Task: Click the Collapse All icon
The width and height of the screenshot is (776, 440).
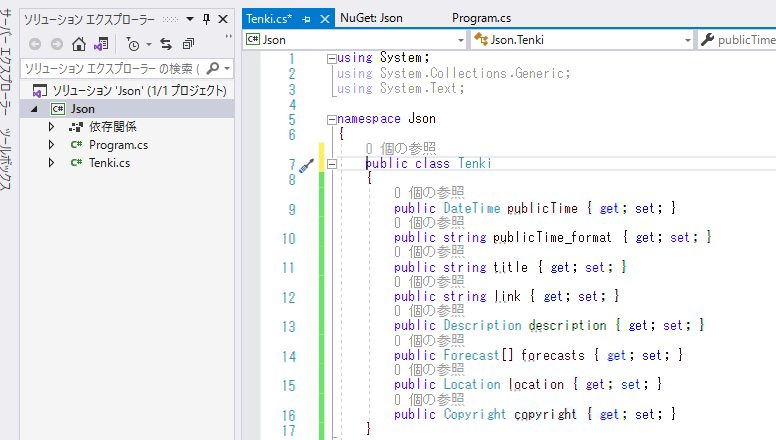Action: [x=189, y=44]
